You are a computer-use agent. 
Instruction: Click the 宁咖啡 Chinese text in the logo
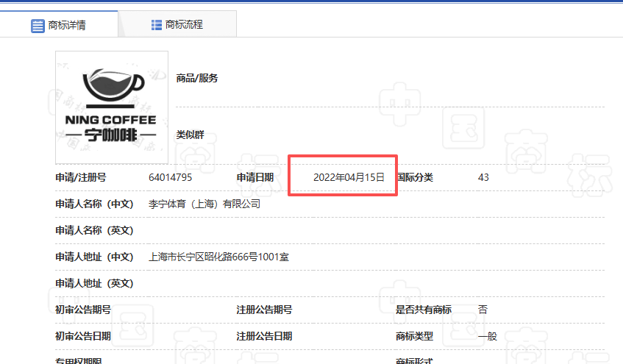pyautogui.click(x=110, y=136)
